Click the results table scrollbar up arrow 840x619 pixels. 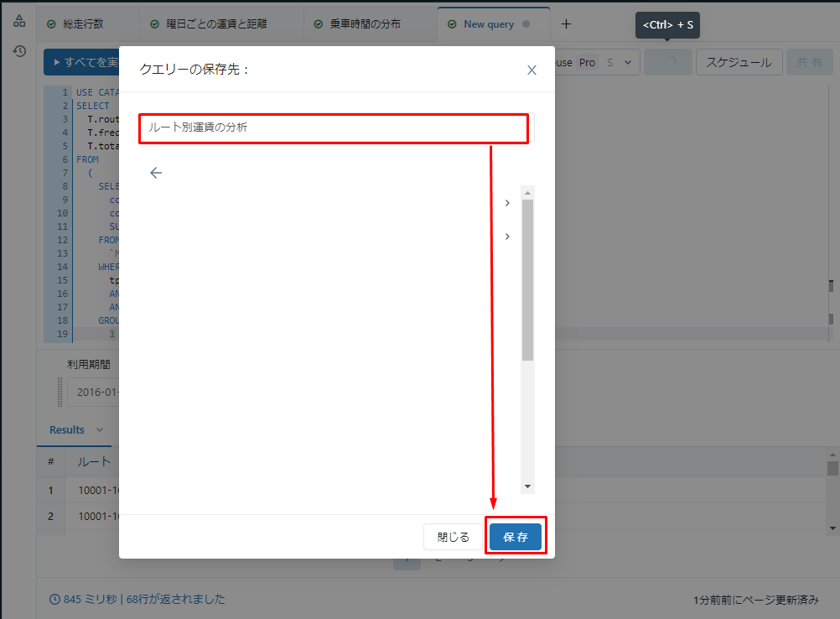point(832,455)
